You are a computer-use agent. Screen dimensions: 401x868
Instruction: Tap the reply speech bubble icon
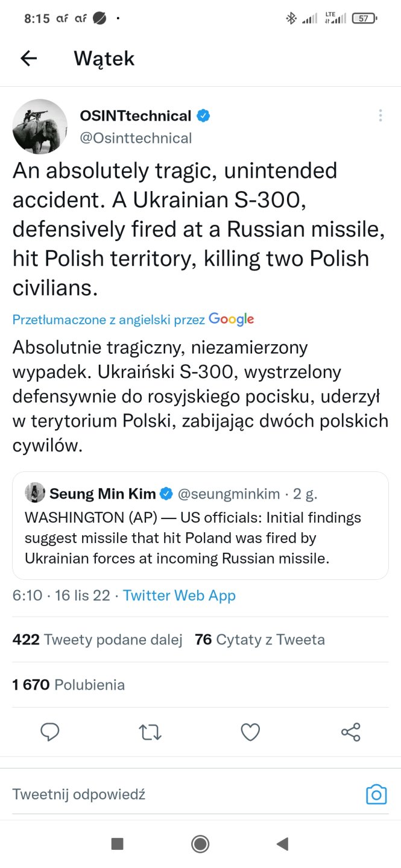pos(49,732)
